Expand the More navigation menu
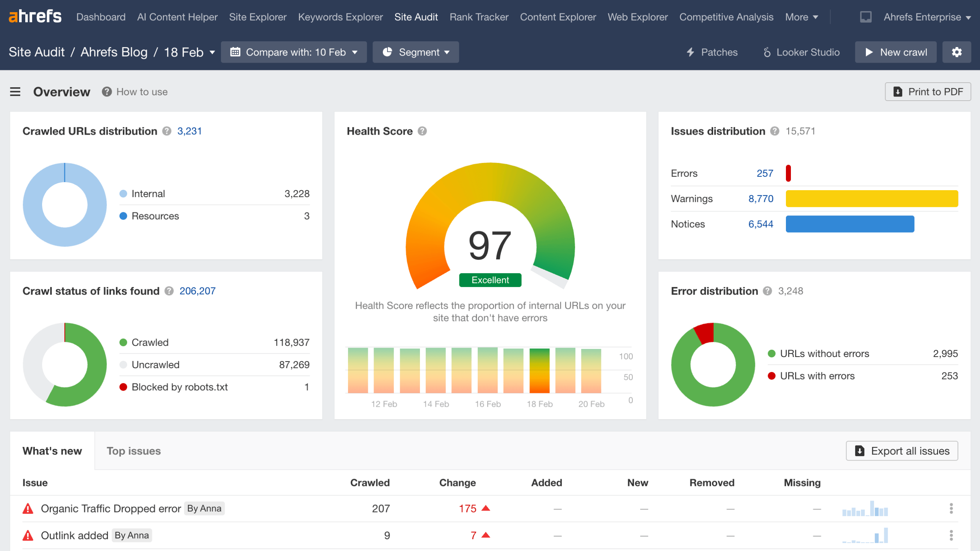The image size is (980, 551). [801, 17]
